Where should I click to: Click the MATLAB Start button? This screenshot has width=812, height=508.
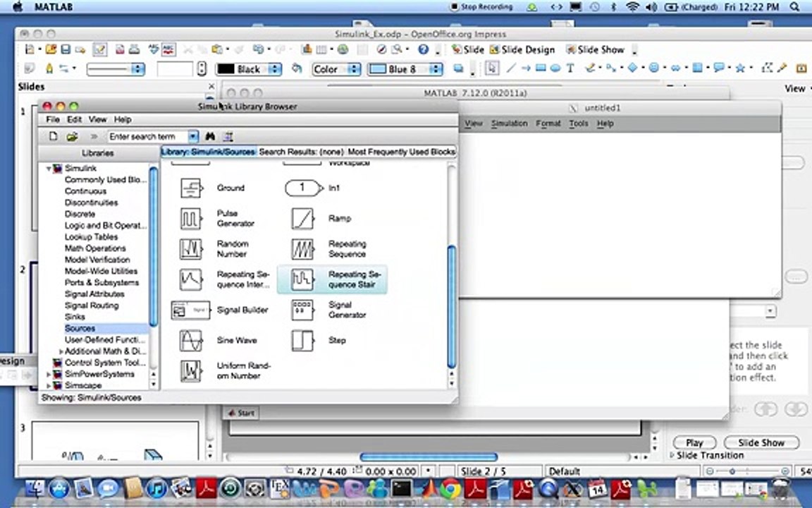241,413
